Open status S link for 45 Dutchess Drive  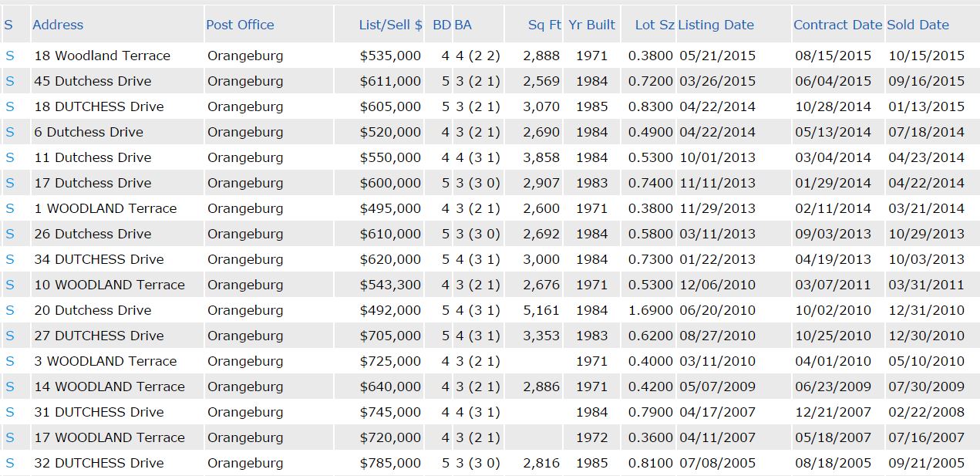coord(10,81)
